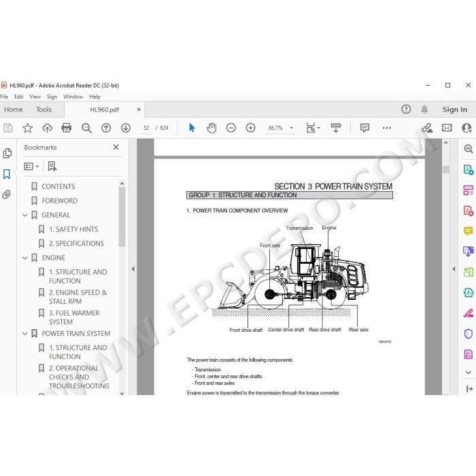Share a link to file
476x476 pixels.
click(x=427, y=128)
